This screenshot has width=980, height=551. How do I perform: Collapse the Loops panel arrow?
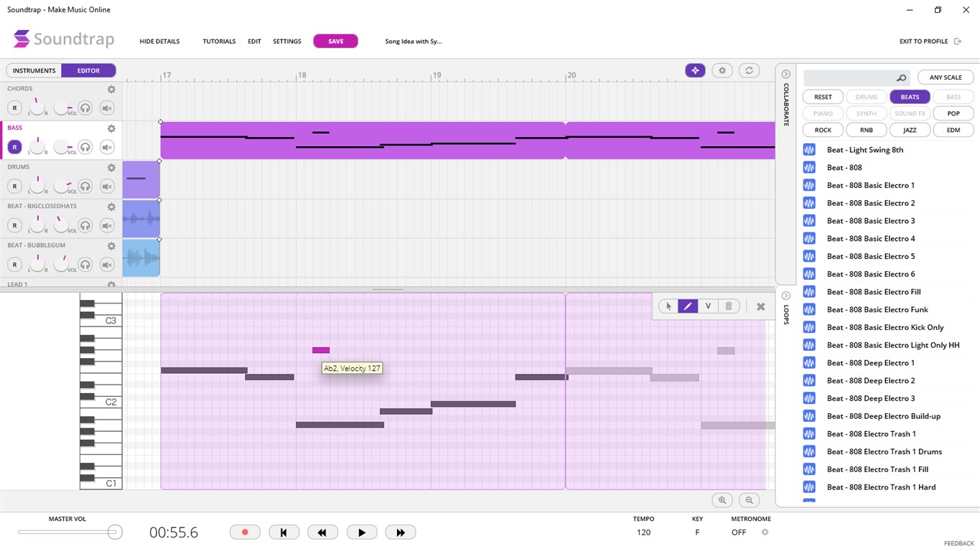click(786, 296)
